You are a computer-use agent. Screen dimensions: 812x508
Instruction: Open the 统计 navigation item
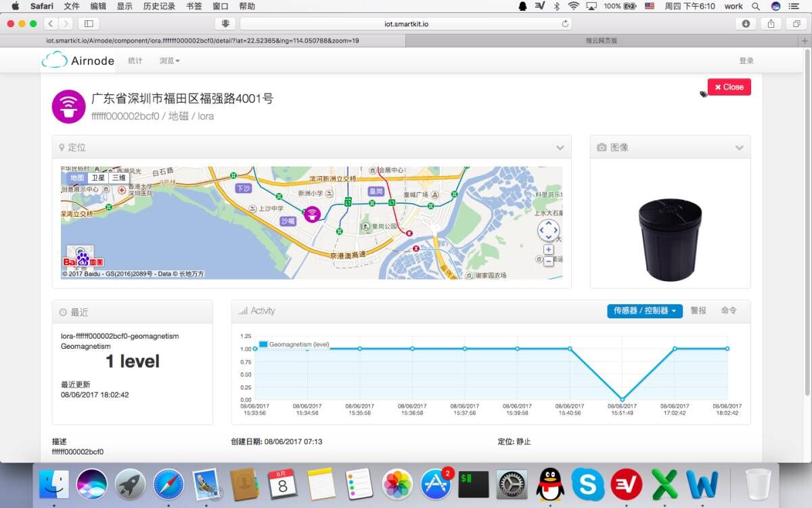(x=135, y=60)
